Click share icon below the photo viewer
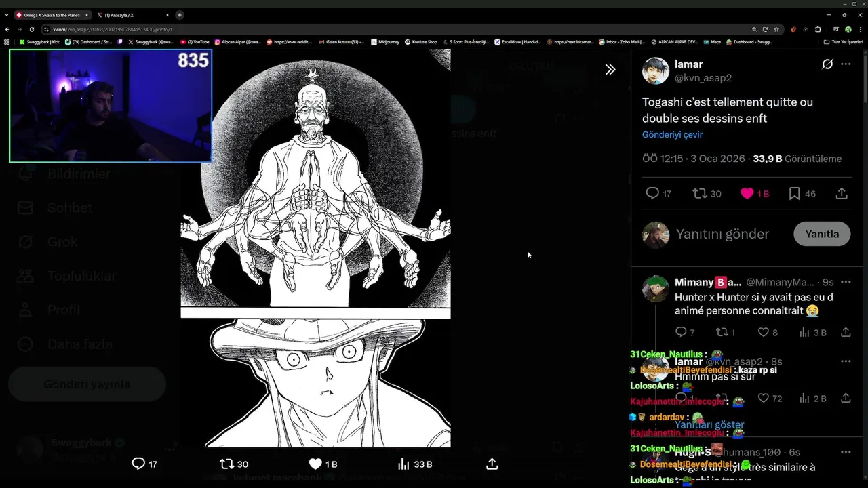This screenshot has width=868, height=488. click(492, 464)
